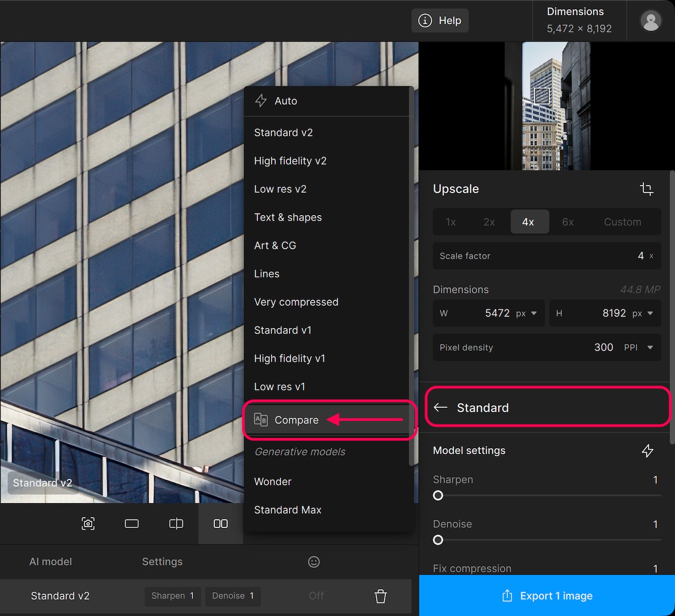Select the capture preview view icon

[88, 523]
